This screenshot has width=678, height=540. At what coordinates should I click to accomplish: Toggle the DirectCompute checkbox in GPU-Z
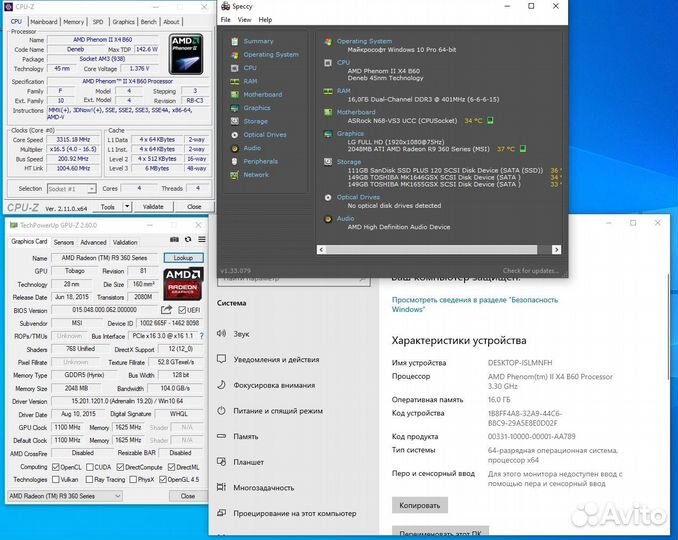pyautogui.click(x=120, y=467)
